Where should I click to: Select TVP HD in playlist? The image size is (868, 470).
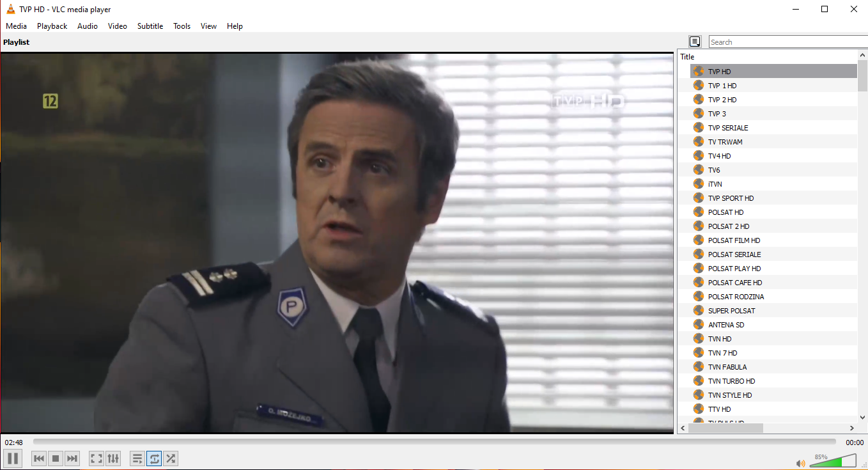(773, 72)
